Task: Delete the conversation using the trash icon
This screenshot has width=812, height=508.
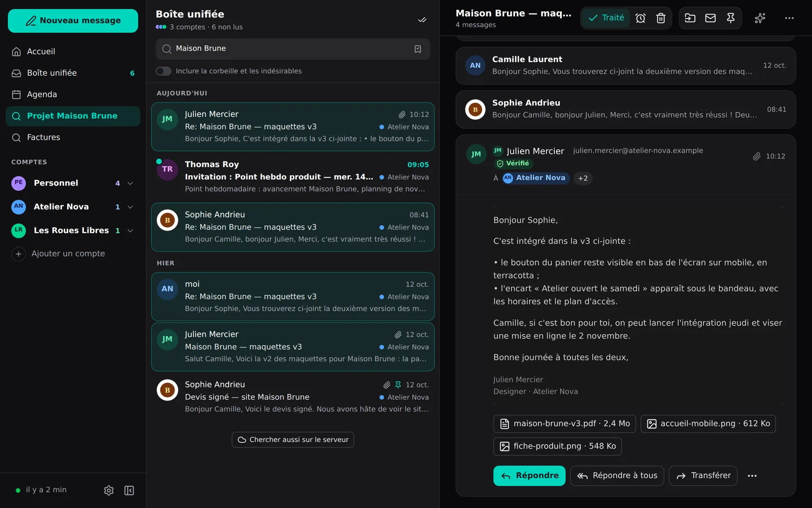Action: coord(661,18)
